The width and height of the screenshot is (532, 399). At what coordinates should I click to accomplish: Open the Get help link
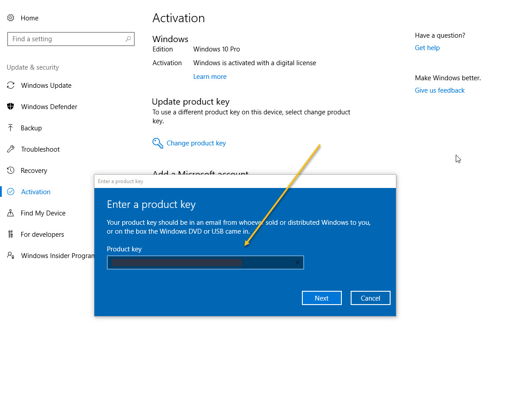(427, 47)
